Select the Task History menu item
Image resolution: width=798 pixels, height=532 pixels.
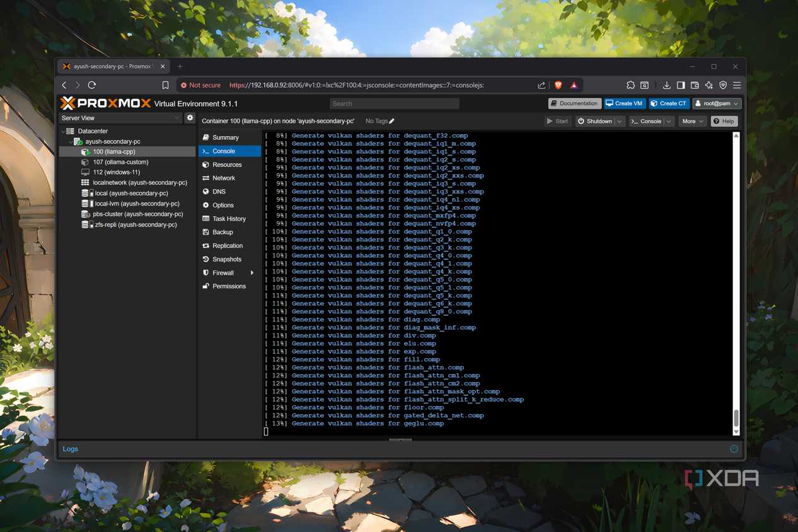pos(229,219)
